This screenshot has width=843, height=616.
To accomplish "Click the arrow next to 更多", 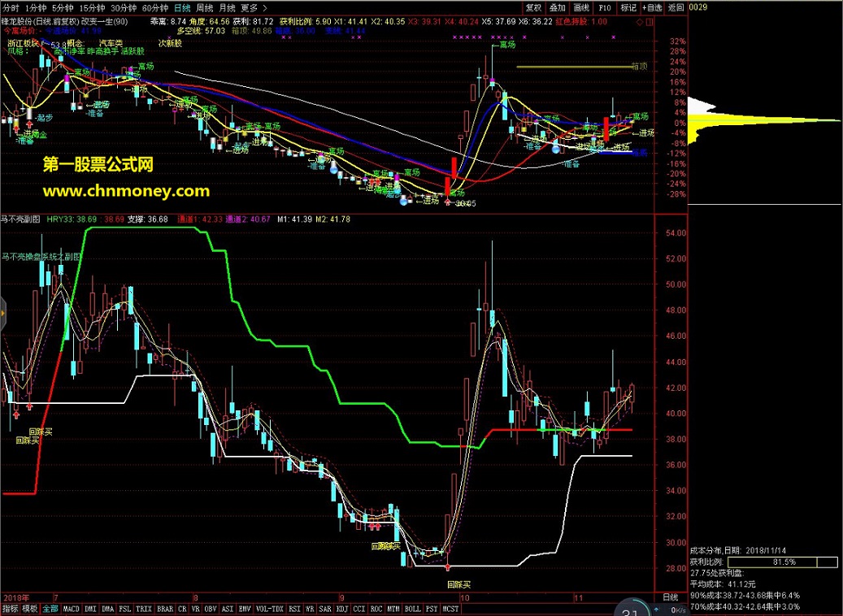I will pos(265,7).
